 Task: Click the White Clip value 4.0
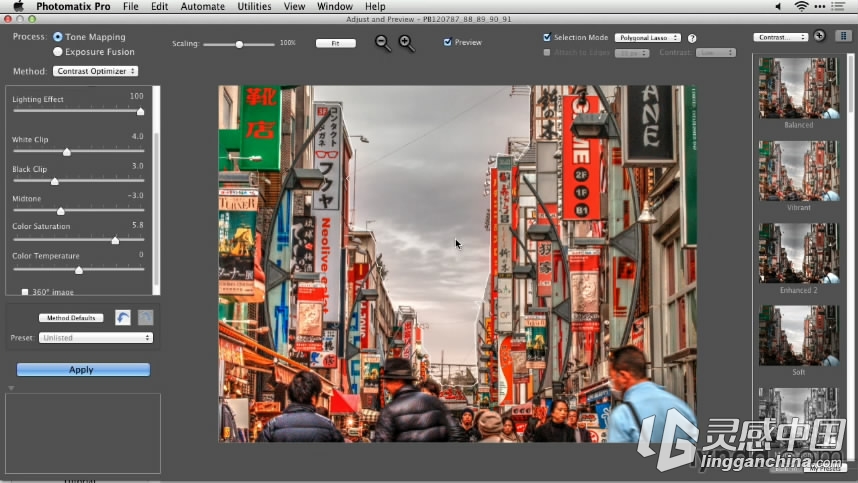pyautogui.click(x=138, y=136)
